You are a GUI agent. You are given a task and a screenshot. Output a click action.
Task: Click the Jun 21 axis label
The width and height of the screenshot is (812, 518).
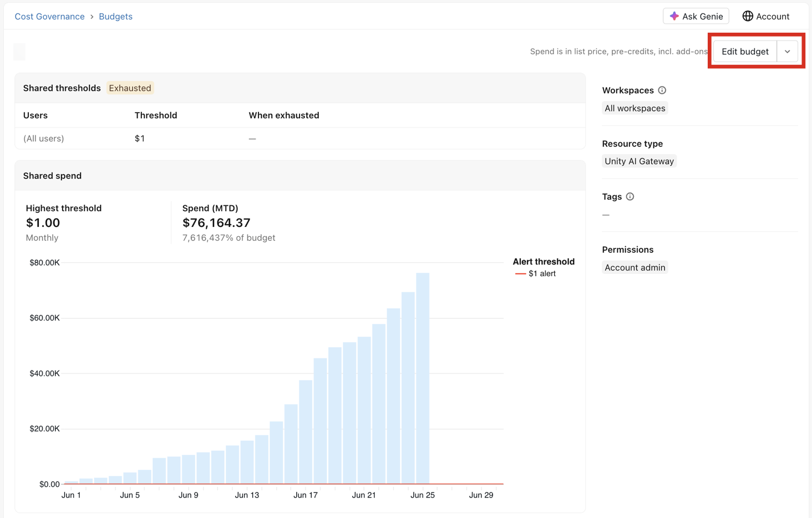(x=364, y=495)
